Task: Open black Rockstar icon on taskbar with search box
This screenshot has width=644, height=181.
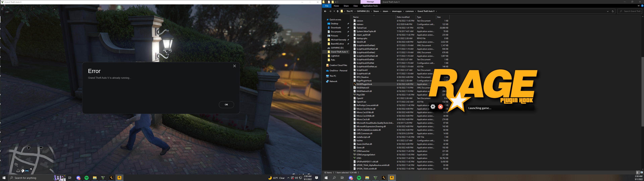Action: pyautogui.click(x=111, y=178)
